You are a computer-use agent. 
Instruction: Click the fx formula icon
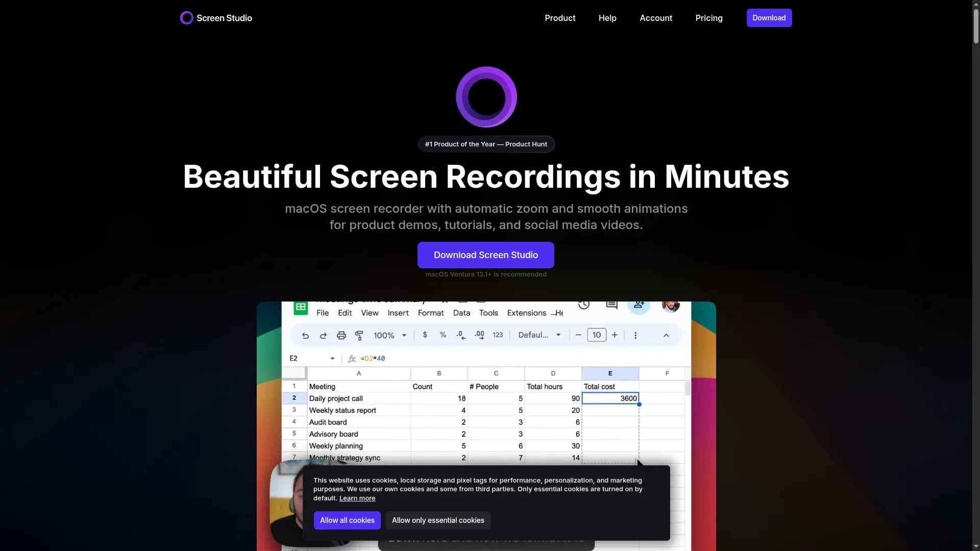click(x=352, y=359)
